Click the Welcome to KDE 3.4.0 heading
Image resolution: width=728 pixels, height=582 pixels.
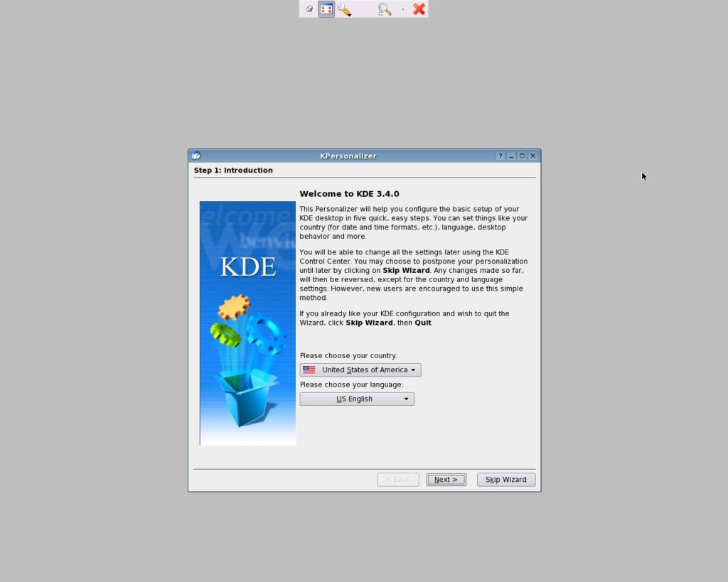click(x=349, y=194)
